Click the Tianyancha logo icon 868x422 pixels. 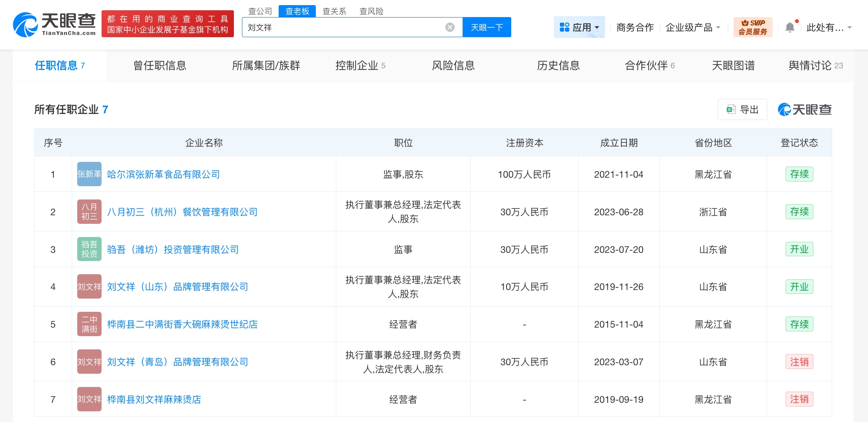(26, 23)
